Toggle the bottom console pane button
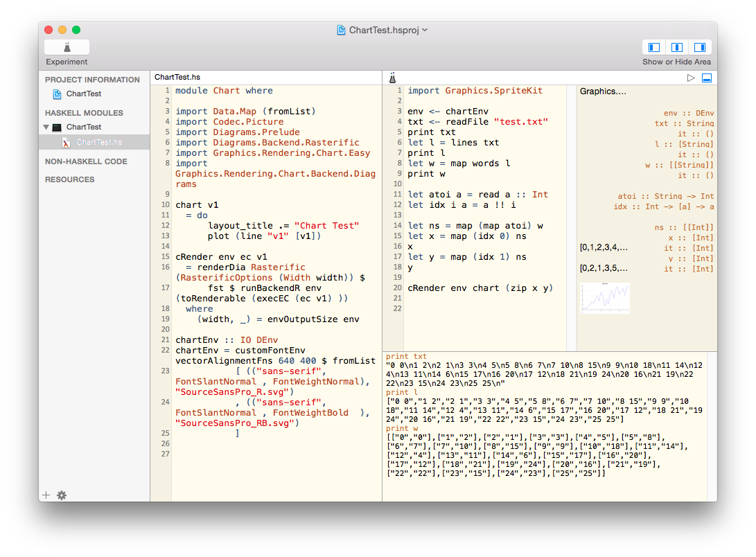 click(706, 78)
